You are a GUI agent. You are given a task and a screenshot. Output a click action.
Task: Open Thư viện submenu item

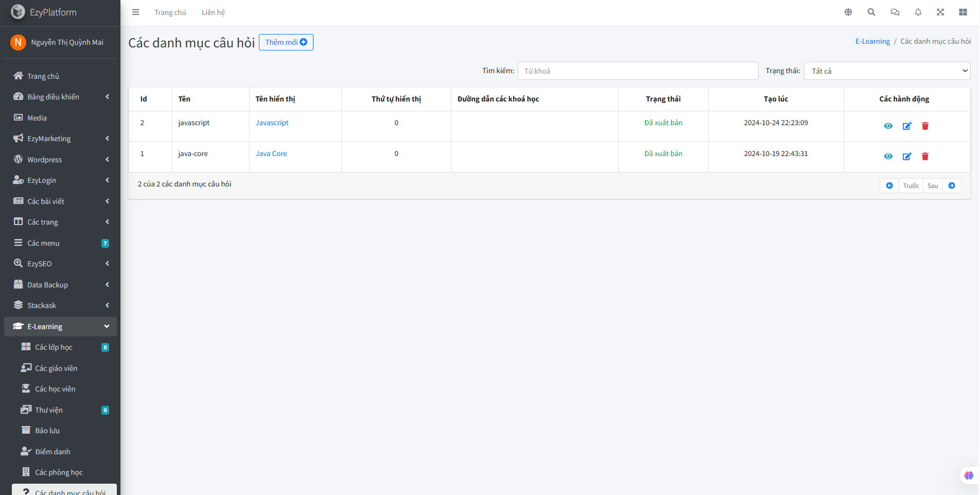coord(64,410)
